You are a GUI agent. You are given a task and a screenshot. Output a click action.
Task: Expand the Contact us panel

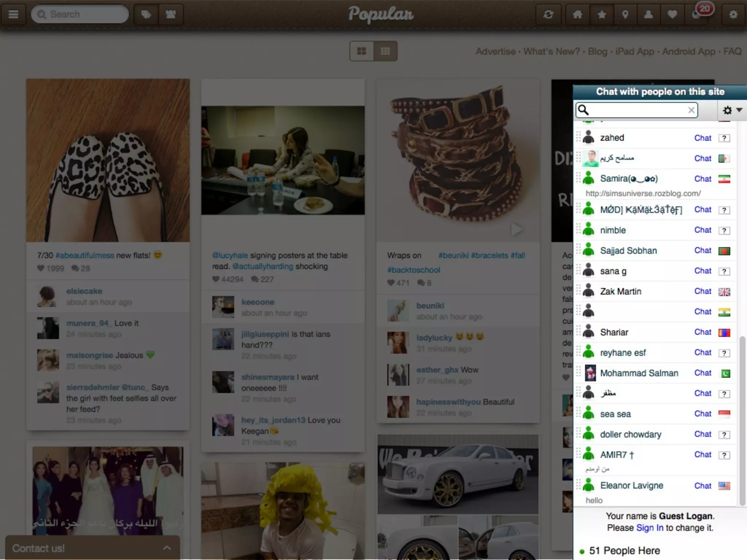point(167,548)
